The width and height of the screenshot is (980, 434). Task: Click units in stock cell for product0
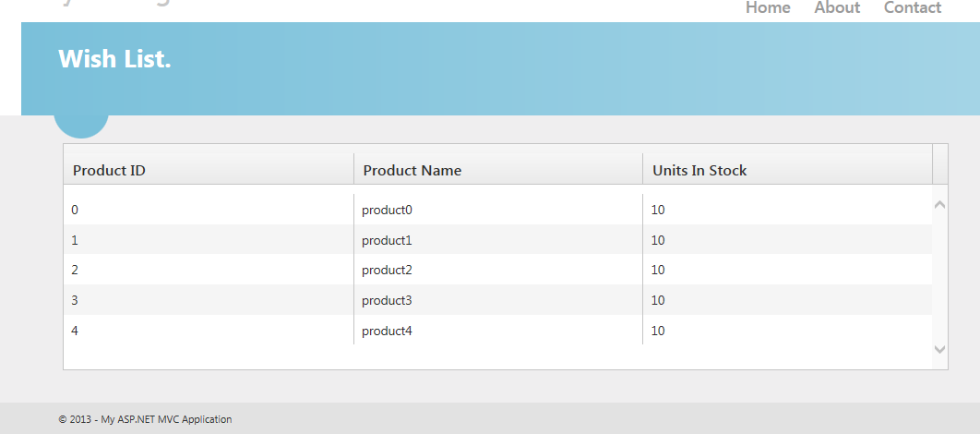[x=658, y=210]
